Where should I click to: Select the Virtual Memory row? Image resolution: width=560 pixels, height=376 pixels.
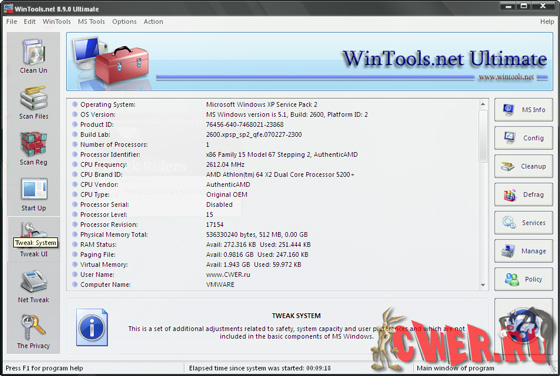coord(273,265)
